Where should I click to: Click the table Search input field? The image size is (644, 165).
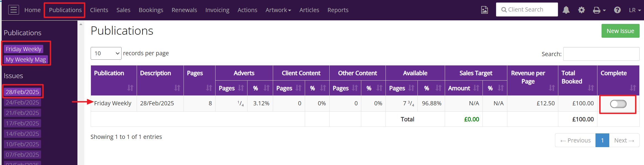pyautogui.click(x=601, y=54)
